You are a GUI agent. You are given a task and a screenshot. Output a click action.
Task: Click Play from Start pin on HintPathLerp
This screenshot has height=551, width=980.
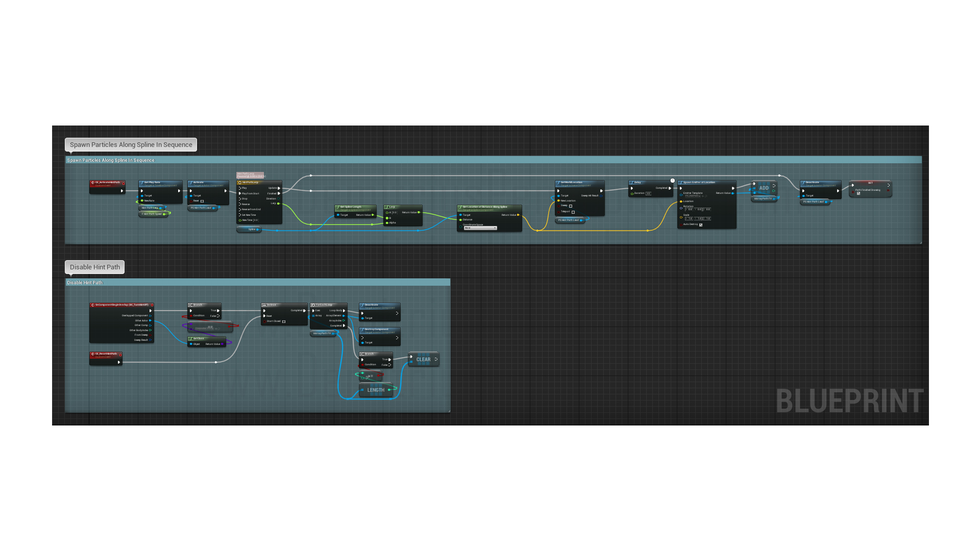240,193
